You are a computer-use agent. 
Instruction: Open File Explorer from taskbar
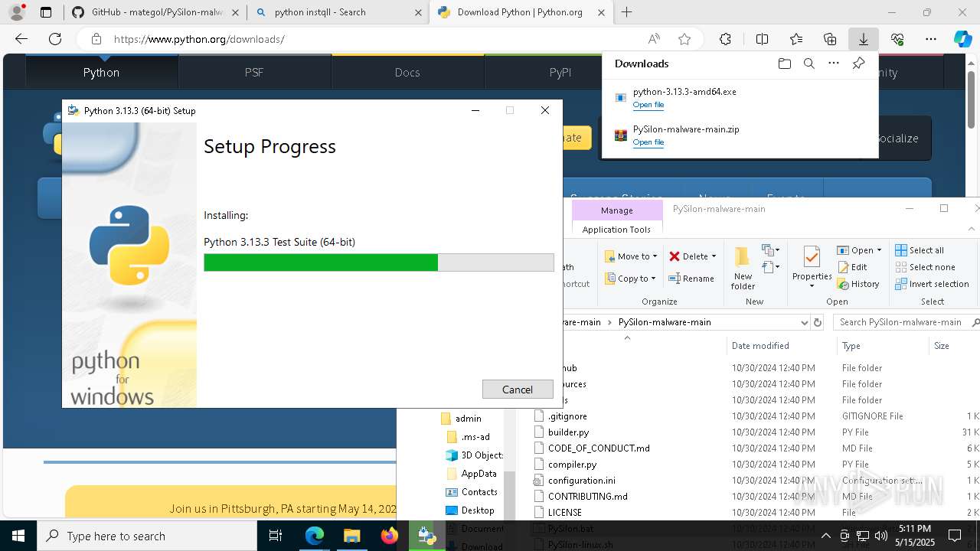[351, 536]
